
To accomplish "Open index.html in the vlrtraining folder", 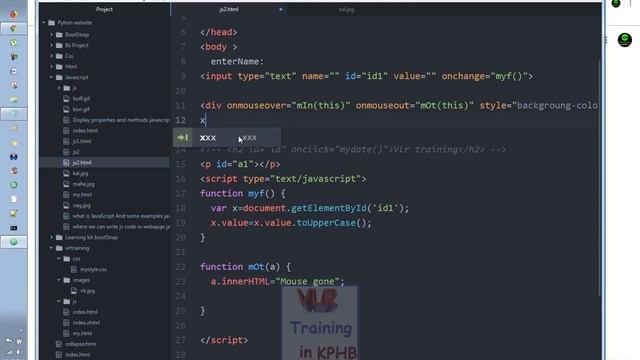I will tap(85, 312).
